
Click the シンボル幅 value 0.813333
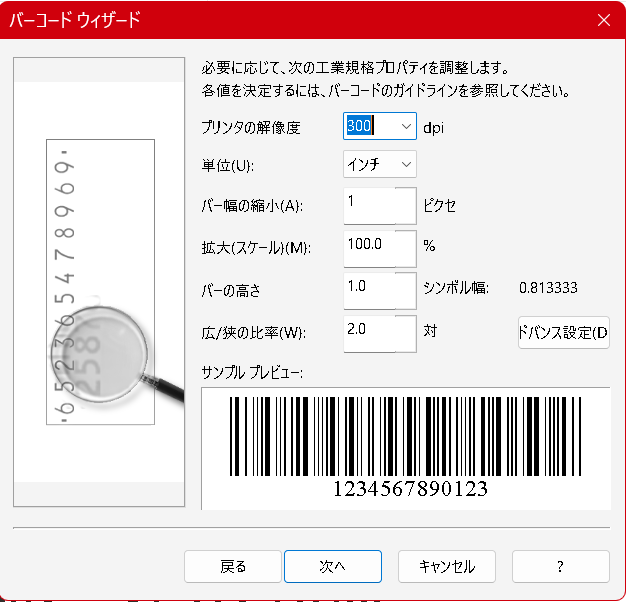tap(548, 289)
